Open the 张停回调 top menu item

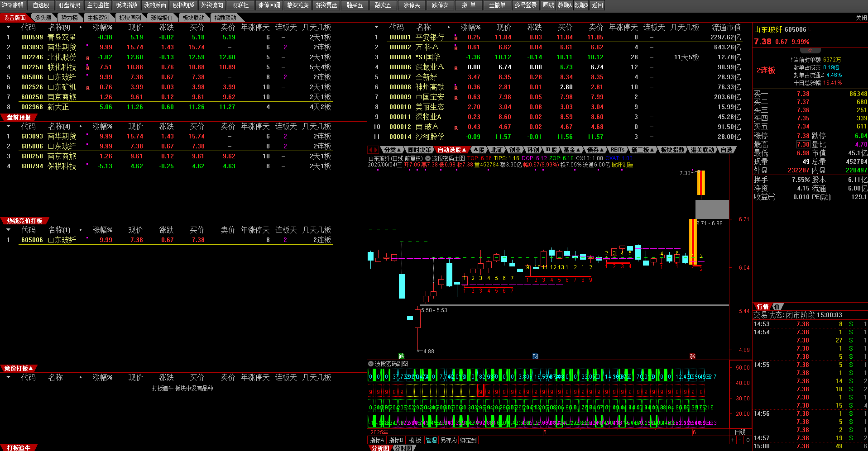tap(269, 5)
